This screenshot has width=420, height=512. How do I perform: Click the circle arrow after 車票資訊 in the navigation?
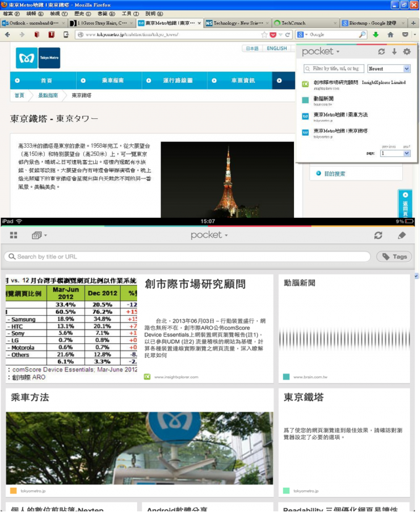[x=279, y=81]
